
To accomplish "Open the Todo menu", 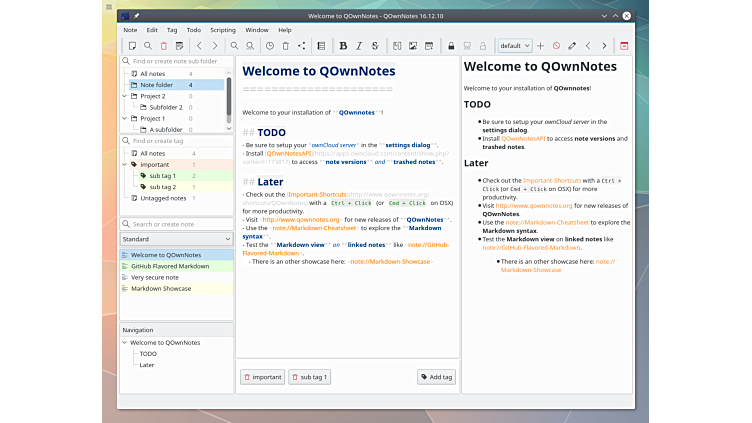I will pyautogui.click(x=194, y=30).
